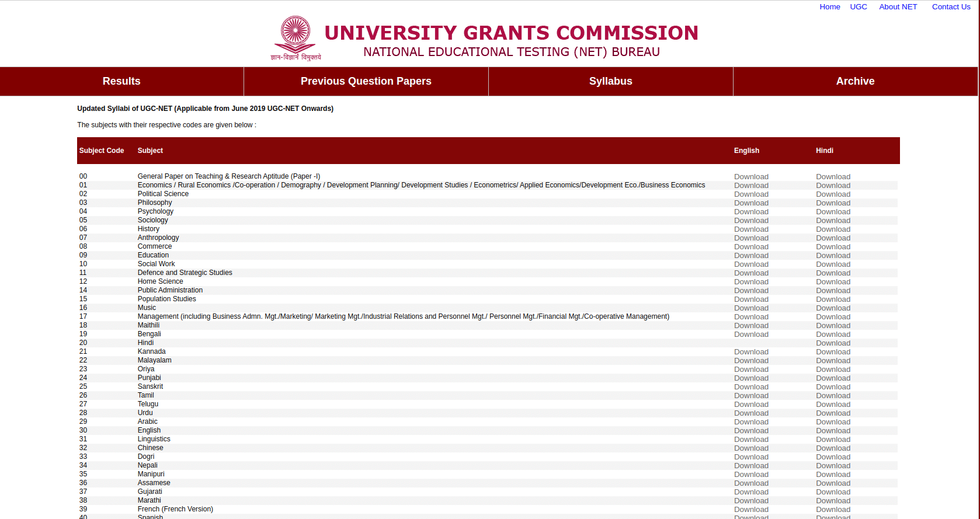
Task: Click University Grants Commission header title
Action: (511, 33)
